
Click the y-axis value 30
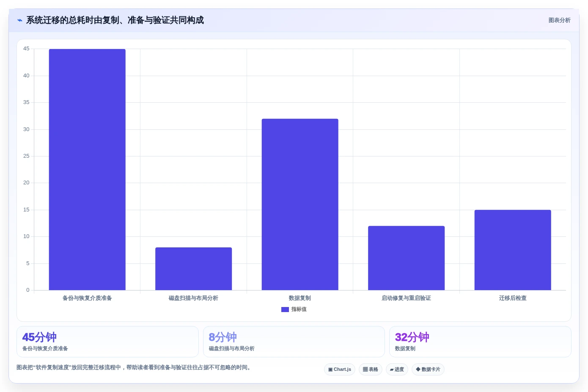pos(26,129)
